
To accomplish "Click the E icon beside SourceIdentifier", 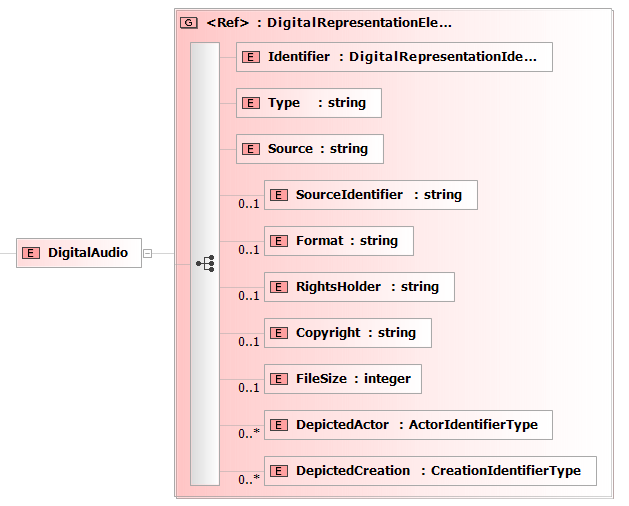I will pyautogui.click(x=279, y=195).
